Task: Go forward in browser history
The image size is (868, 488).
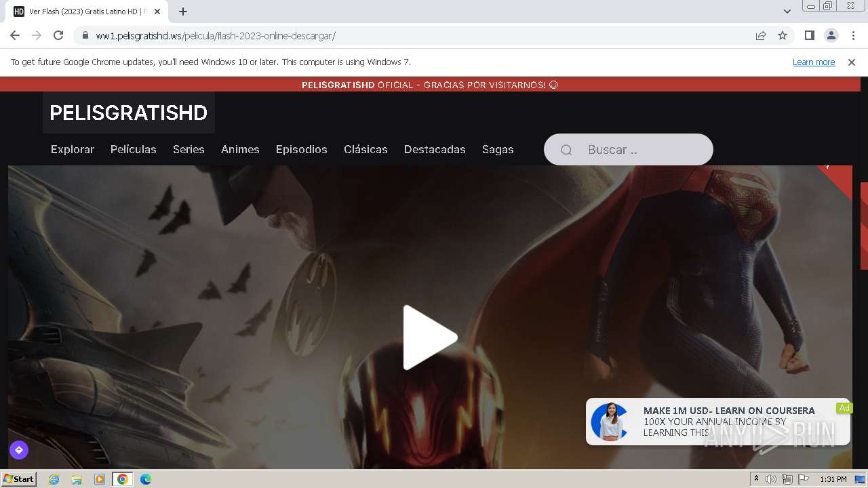Action: click(37, 35)
